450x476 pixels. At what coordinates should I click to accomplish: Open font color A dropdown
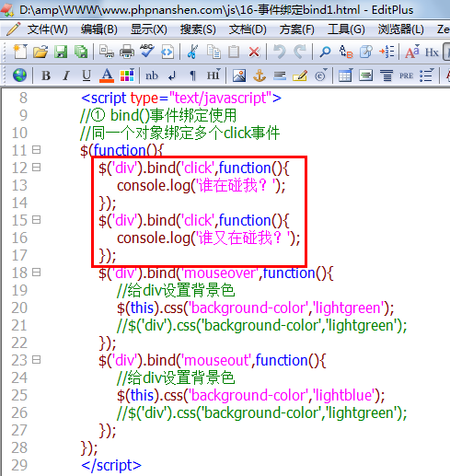(x=107, y=75)
